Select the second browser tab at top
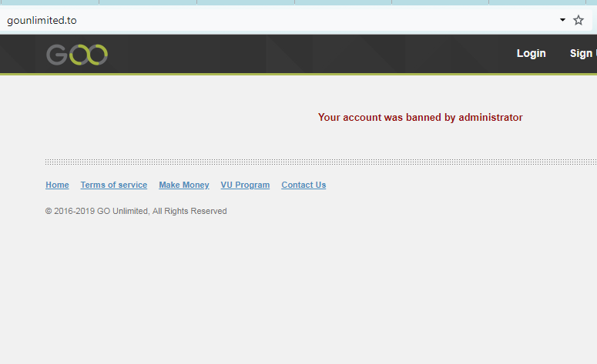The image size is (597, 364). pos(147,2)
